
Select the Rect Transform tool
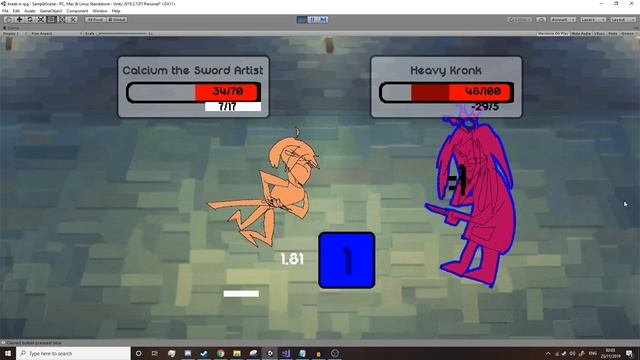click(x=51, y=20)
